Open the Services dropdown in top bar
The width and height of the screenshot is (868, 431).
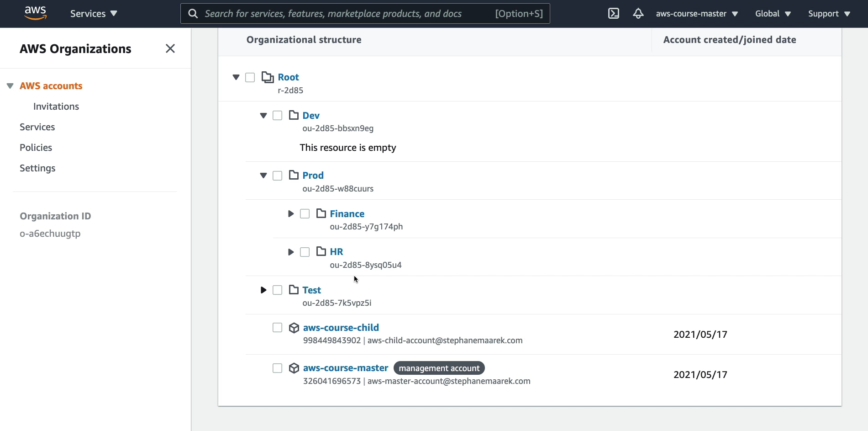coord(94,14)
